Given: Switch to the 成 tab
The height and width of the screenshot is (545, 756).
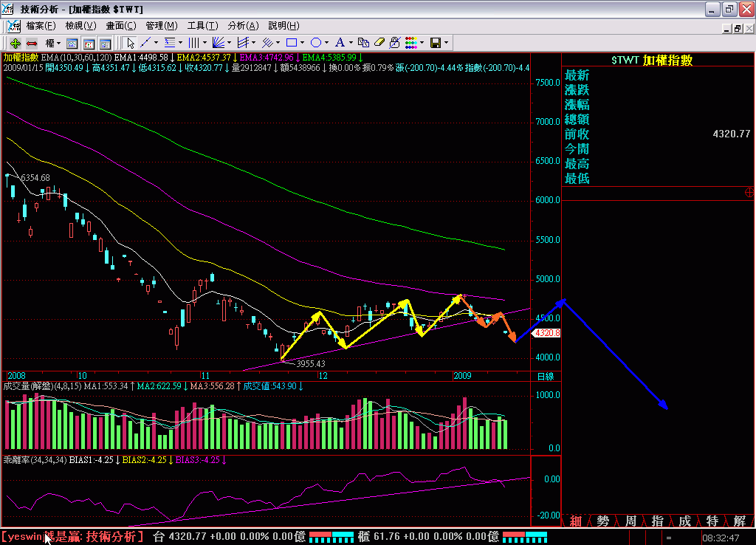Looking at the screenshot, I should [684, 521].
